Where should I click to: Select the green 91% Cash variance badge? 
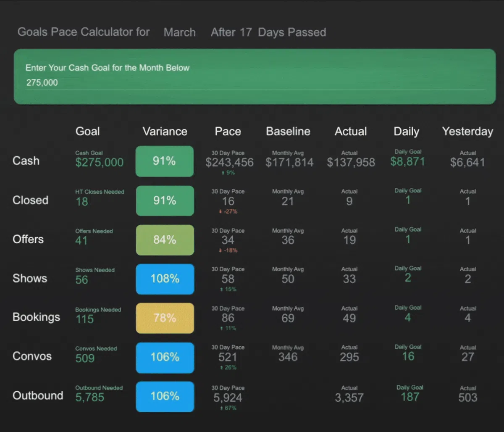coord(165,161)
